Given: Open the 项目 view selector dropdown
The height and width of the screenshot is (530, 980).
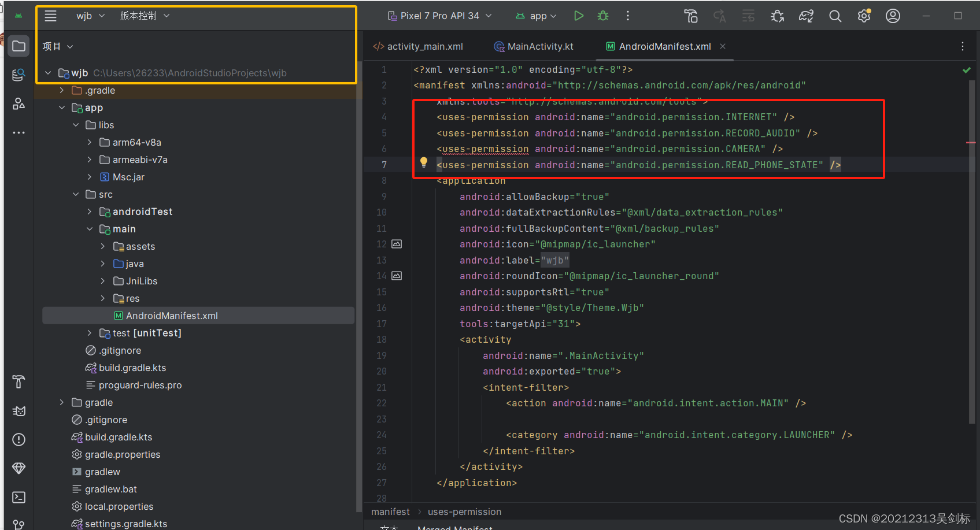Looking at the screenshot, I should pyautogui.click(x=58, y=46).
